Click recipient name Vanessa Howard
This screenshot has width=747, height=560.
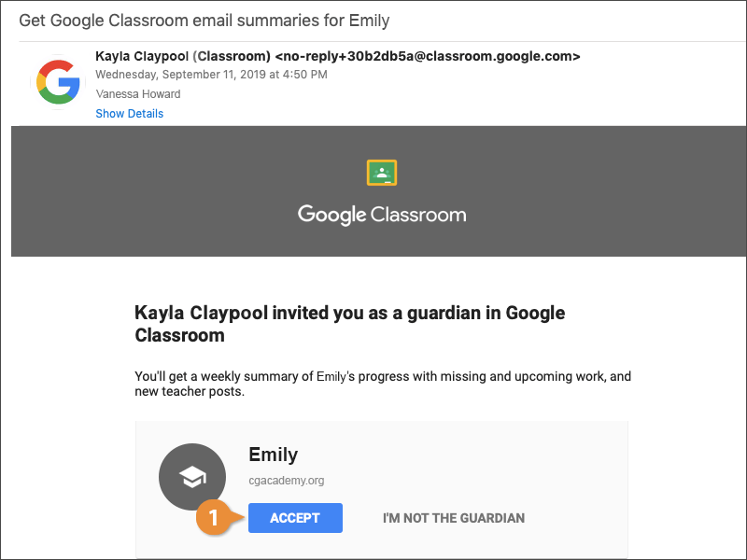[x=138, y=94]
